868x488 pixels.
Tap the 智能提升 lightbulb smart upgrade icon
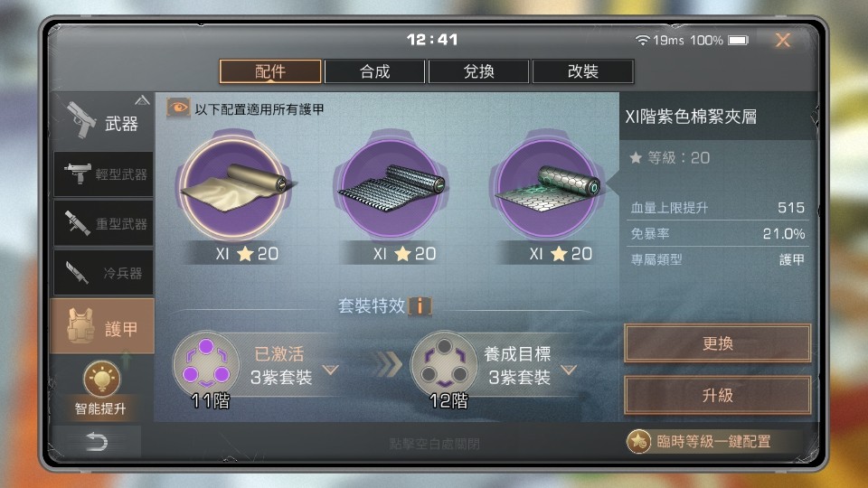click(x=101, y=380)
